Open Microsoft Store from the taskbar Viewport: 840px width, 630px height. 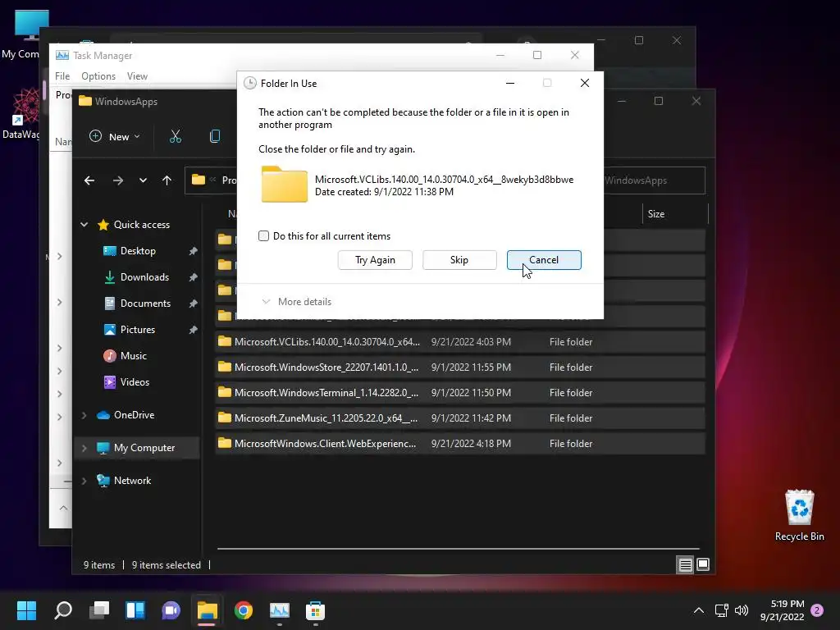point(315,610)
